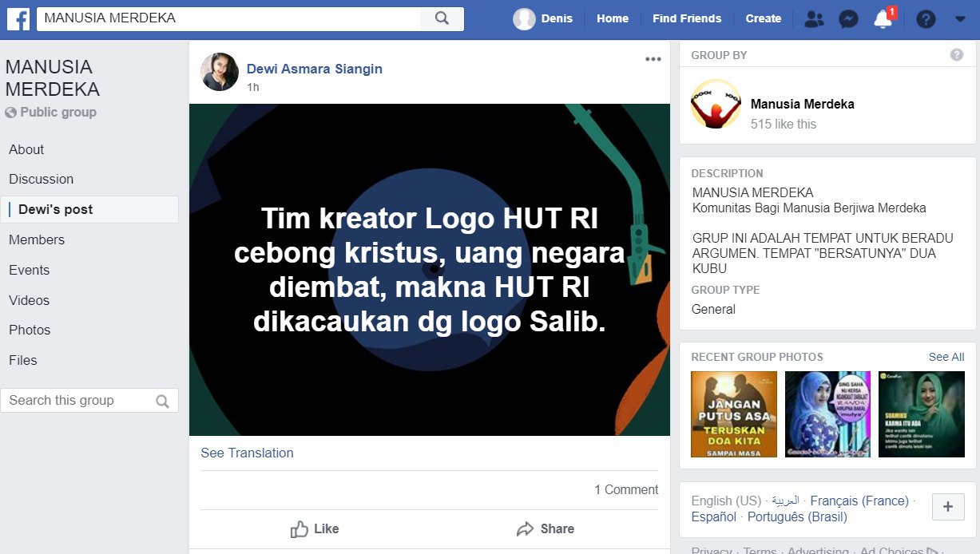The width and height of the screenshot is (980, 554).
Task: Open the friend requests icon
Action: click(x=814, y=19)
